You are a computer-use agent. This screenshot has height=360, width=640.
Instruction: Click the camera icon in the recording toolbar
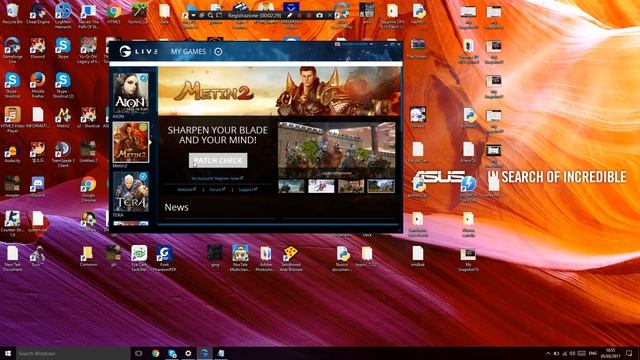[319, 16]
